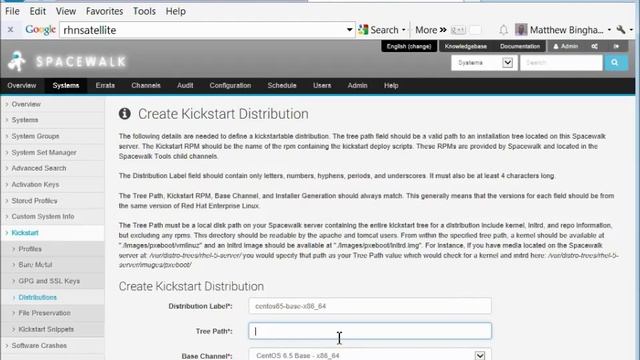Viewport: 640px width, 360px height.
Task: Go to the Errata tab
Action: tap(105, 85)
